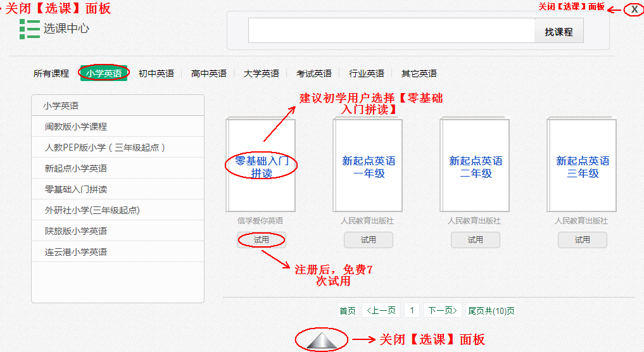Go to next page with 下一页
644x352 pixels.
pyautogui.click(x=442, y=310)
